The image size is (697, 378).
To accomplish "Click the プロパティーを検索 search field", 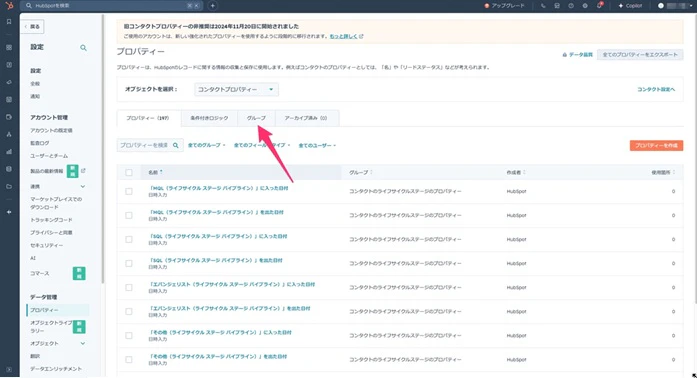I will click(x=150, y=145).
